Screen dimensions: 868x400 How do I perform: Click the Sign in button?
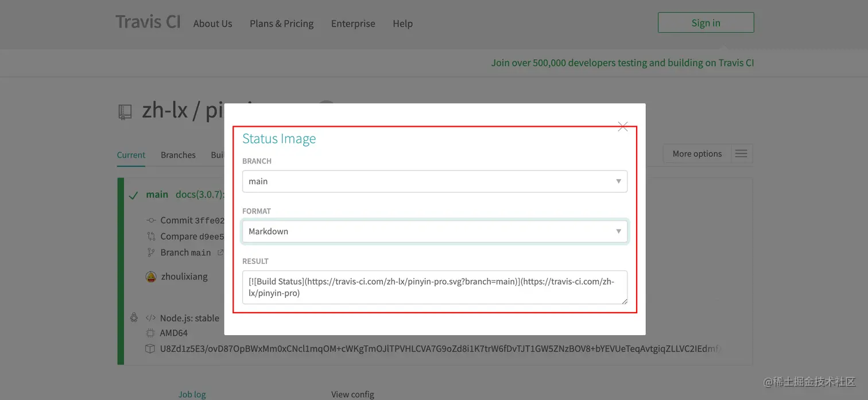point(706,23)
